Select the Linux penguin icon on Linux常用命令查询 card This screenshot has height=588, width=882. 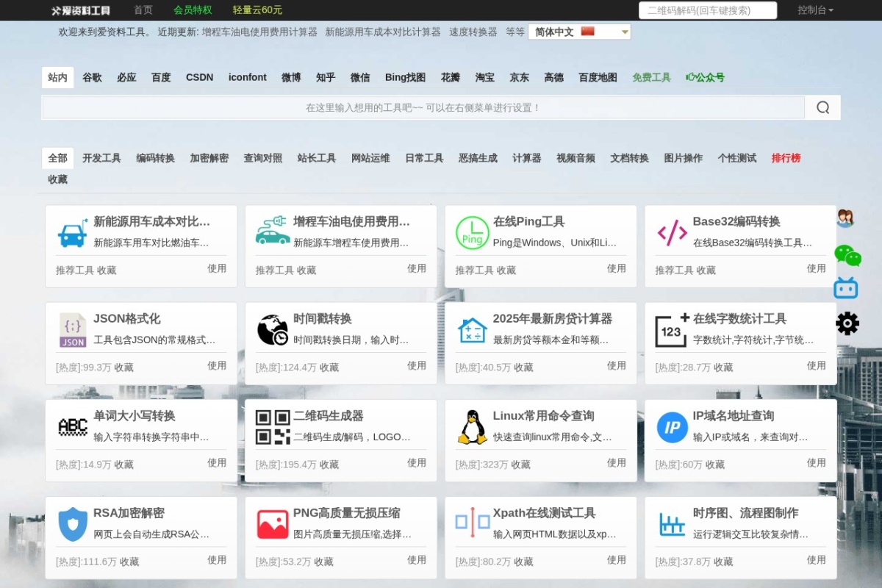[471, 426]
